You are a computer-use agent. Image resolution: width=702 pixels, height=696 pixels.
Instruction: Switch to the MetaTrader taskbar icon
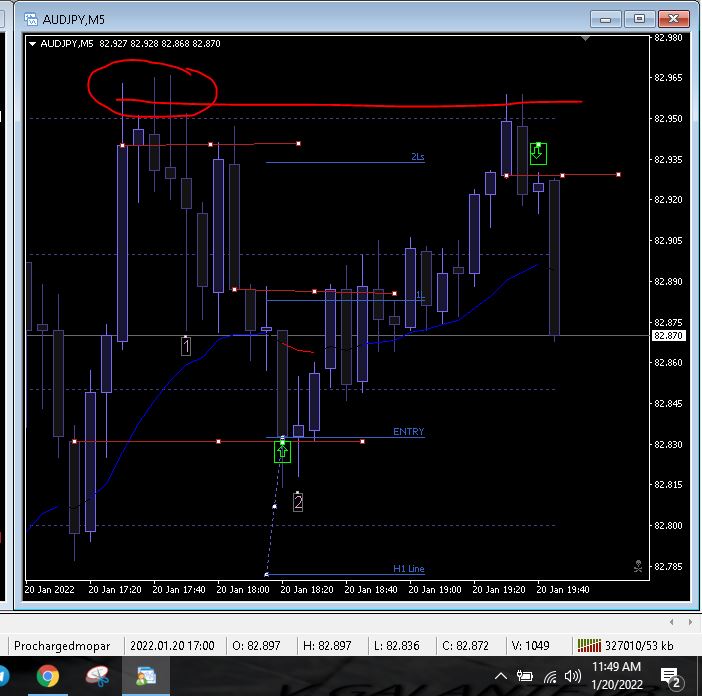pos(146,675)
